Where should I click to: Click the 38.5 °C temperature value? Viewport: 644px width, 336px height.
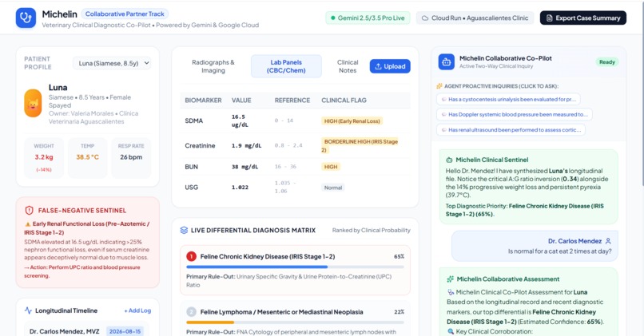coord(87,157)
